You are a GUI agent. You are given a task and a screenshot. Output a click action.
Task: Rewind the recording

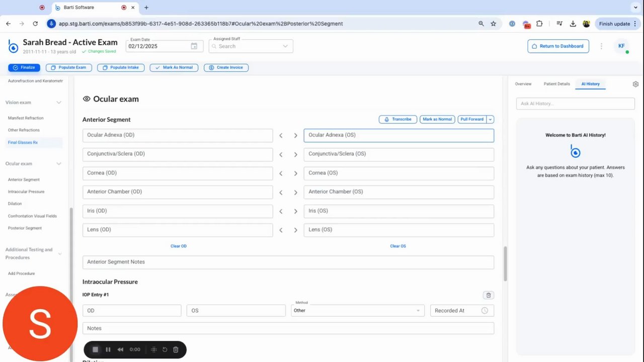click(120, 349)
